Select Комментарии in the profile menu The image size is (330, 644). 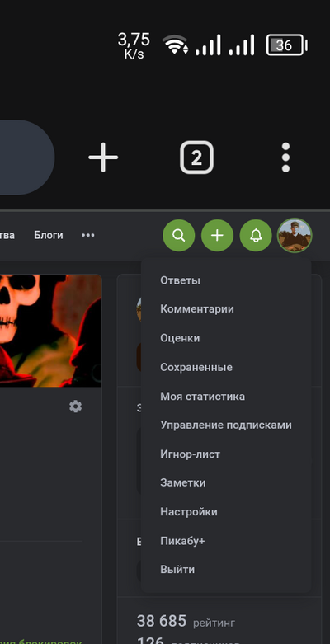[197, 309]
